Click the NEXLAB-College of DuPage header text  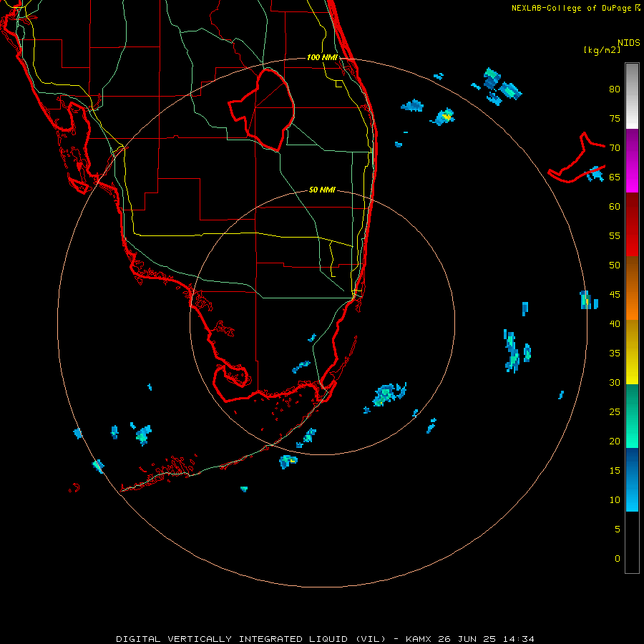[571, 8]
